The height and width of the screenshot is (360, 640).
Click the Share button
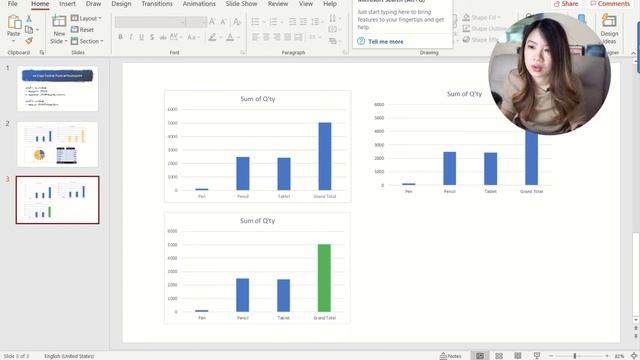click(x=566, y=4)
